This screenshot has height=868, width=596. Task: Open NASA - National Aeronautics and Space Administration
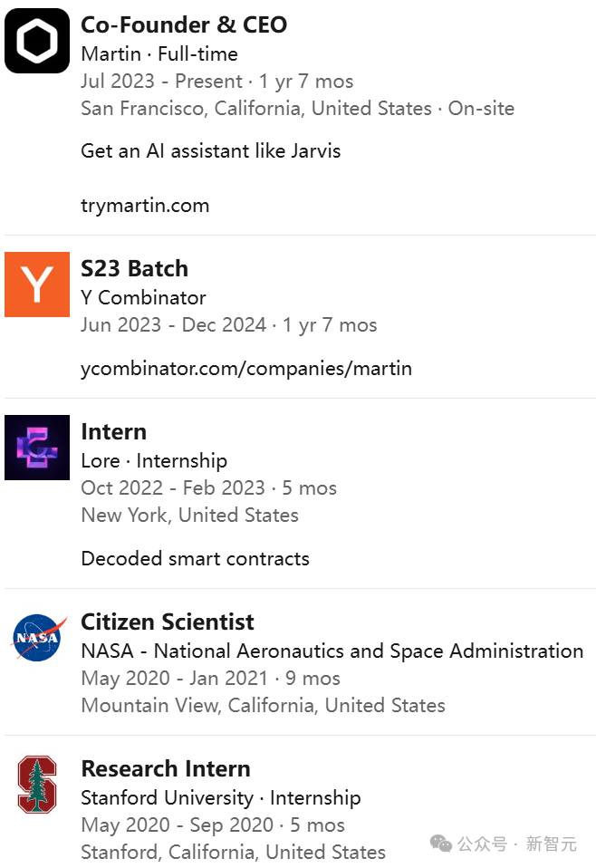coord(332,651)
